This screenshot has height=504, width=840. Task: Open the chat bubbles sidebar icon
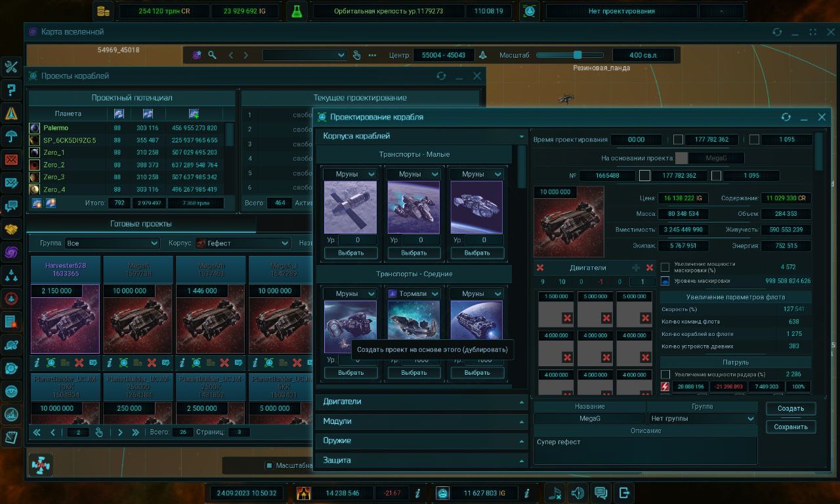[x=11, y=206]
